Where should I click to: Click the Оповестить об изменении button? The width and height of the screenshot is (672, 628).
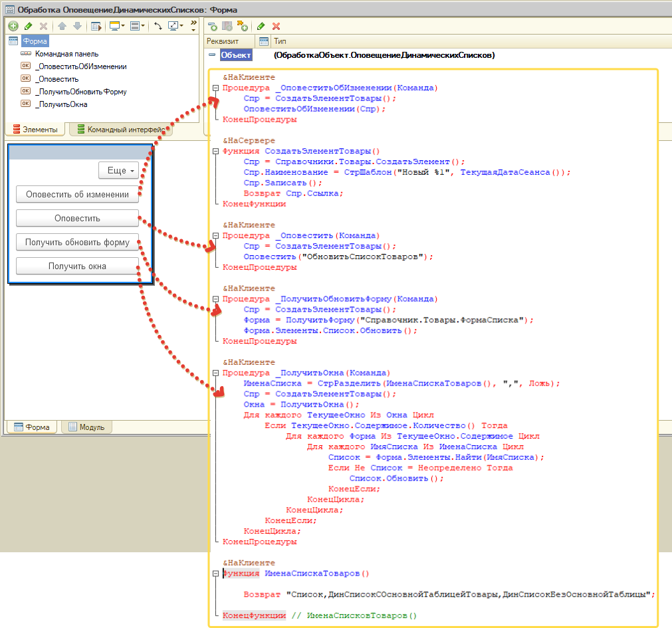pos(77,195)
